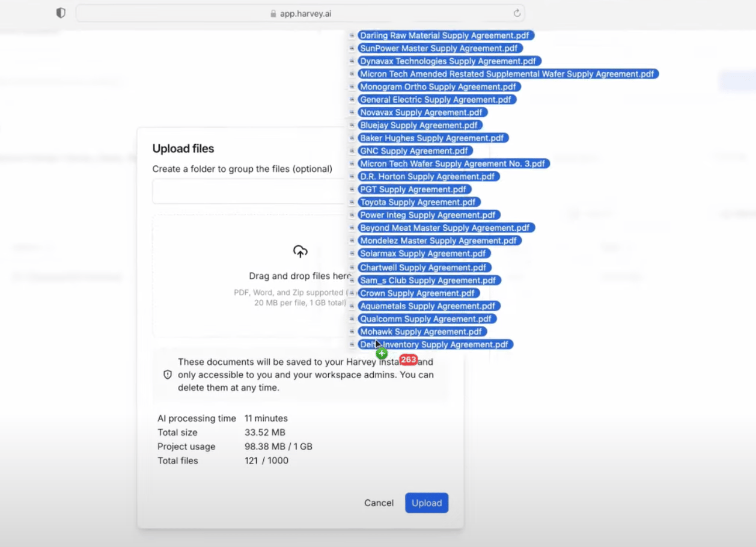Click the 121 / 1000 total files value

[x=266, y=460]
